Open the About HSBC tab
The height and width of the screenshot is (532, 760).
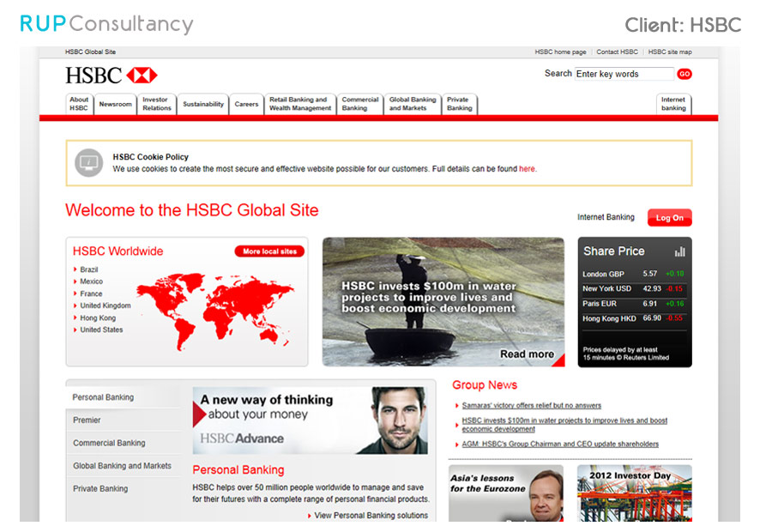point(79,104)
